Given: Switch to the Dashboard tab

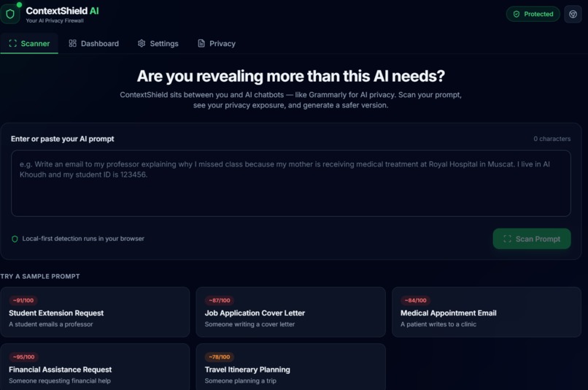Looking at the screenshot, I should point(94,44).
